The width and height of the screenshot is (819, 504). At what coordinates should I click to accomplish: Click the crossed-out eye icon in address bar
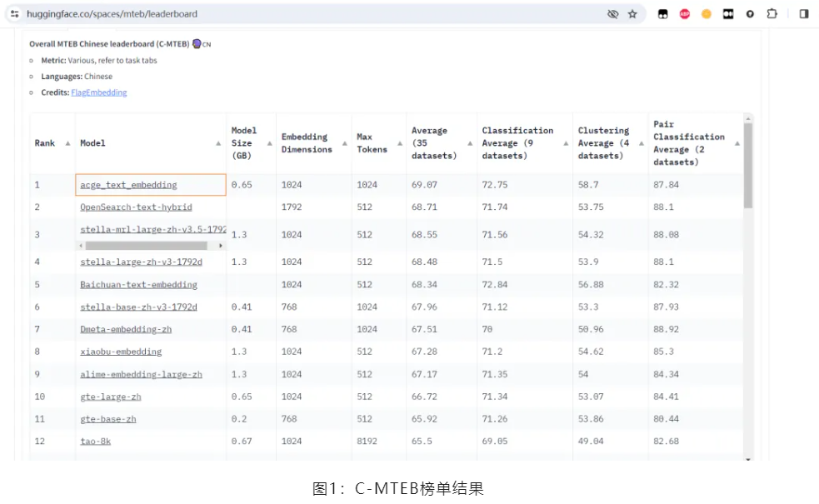click(612, 14)
